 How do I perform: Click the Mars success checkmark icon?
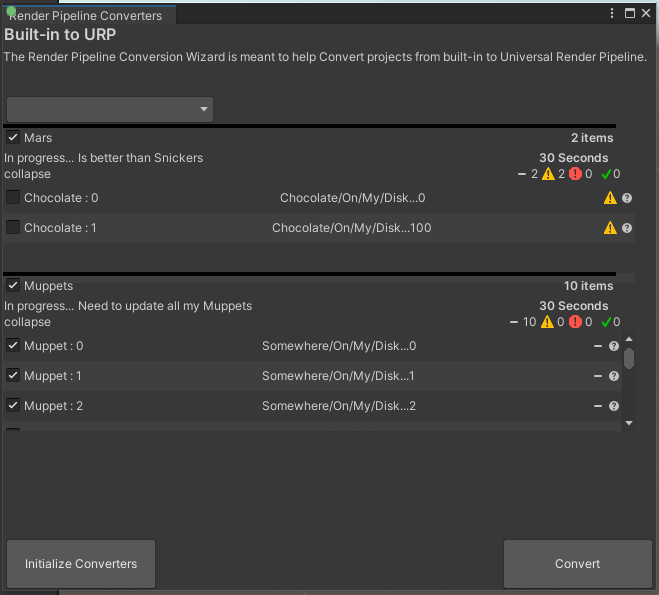[x=606, y=174]
